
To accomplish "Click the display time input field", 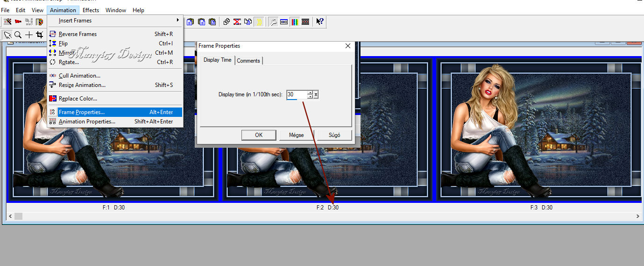I will (x=297, y=94).
